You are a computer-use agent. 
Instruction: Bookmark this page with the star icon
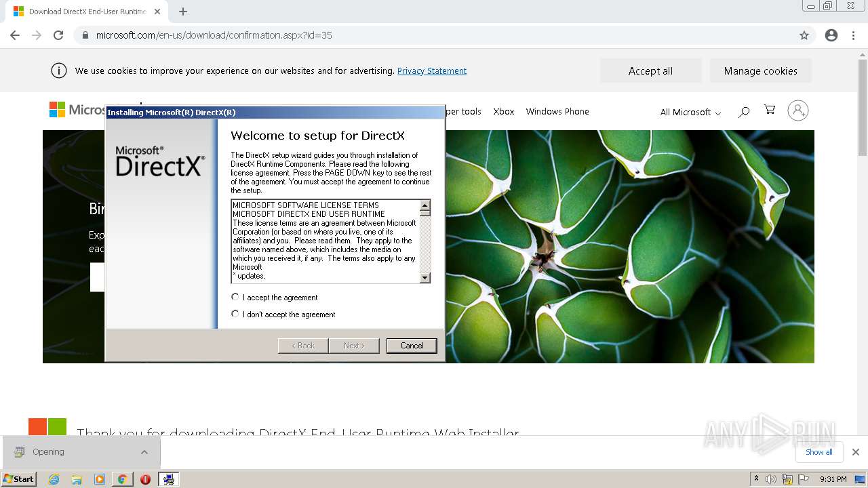tap(804, 35)
